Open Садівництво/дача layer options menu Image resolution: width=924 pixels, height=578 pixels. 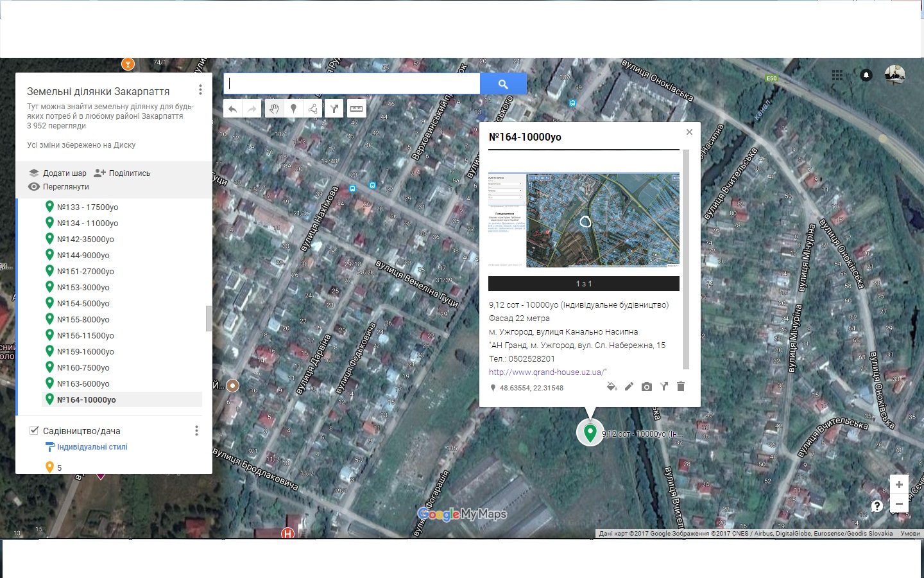point(196,431)
